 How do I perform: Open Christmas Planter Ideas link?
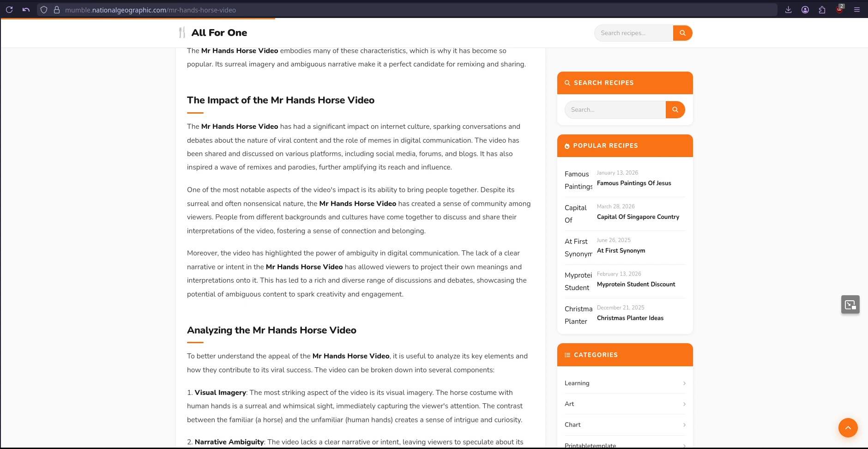[630, 318]
